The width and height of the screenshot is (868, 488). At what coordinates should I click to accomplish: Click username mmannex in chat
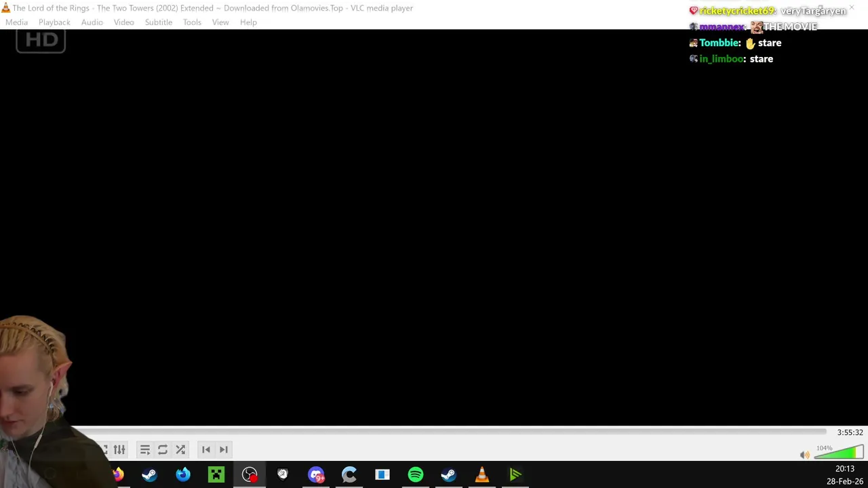pos(720,26)
